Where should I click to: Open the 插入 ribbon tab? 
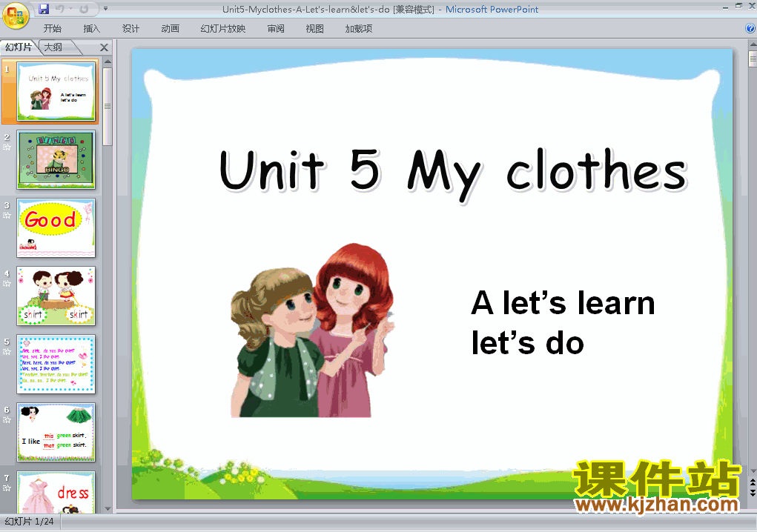coord(91,28)
